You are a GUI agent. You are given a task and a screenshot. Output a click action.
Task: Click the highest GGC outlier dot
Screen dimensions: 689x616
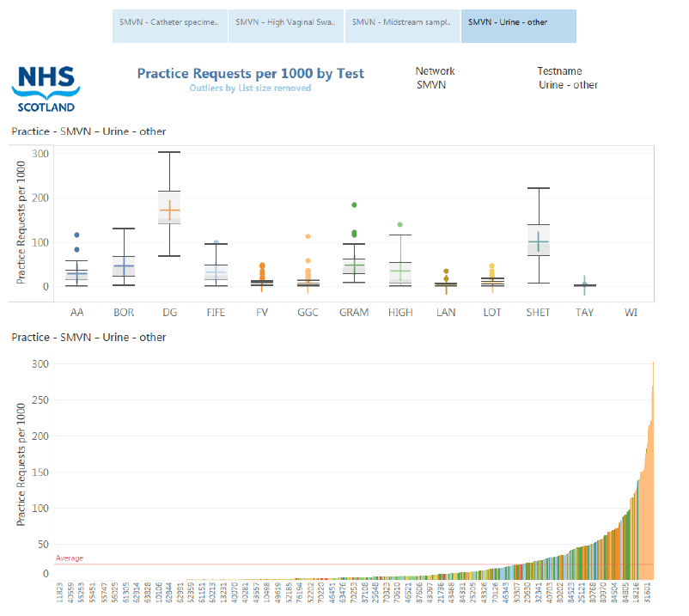pos(308,236)
